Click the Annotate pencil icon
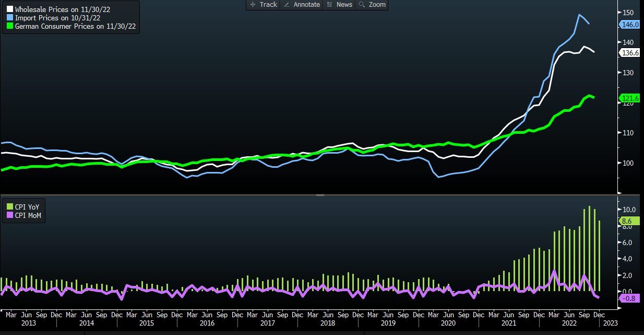 coord(287,5)
